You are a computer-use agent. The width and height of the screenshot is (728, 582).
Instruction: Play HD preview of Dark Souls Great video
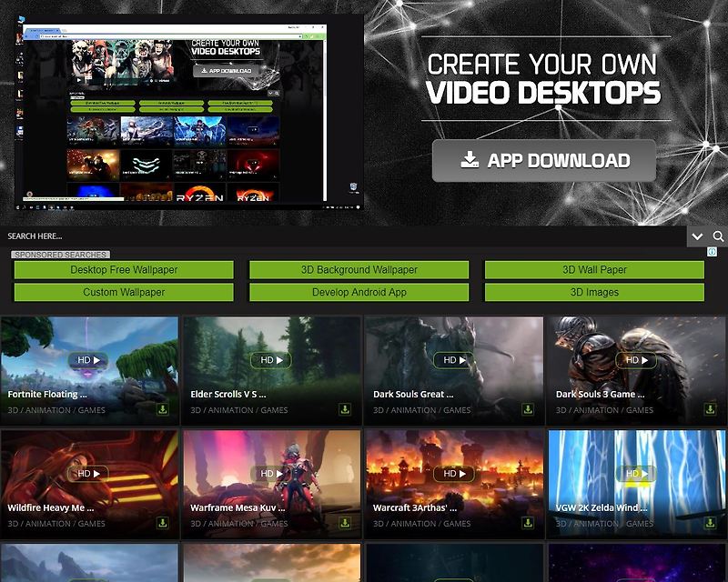pyautogui.click(x=454, y=360)
